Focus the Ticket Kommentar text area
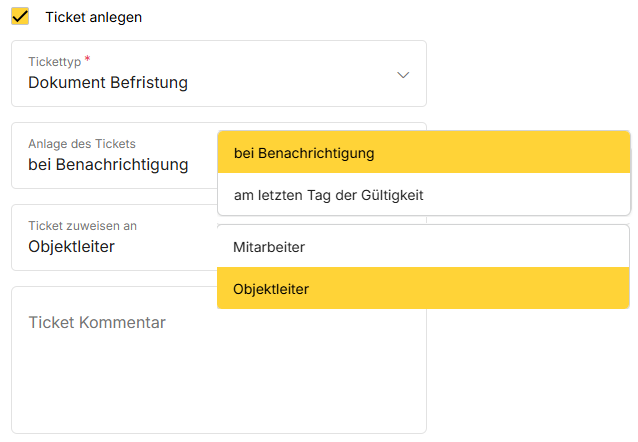This screenshot has height=442, width=638. click(218, 360)
